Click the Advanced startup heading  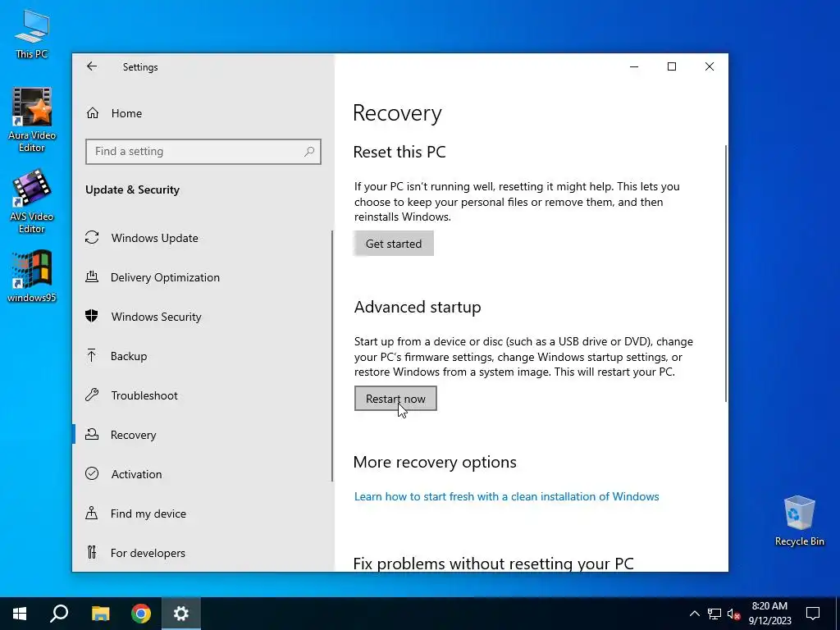point(418,307)
